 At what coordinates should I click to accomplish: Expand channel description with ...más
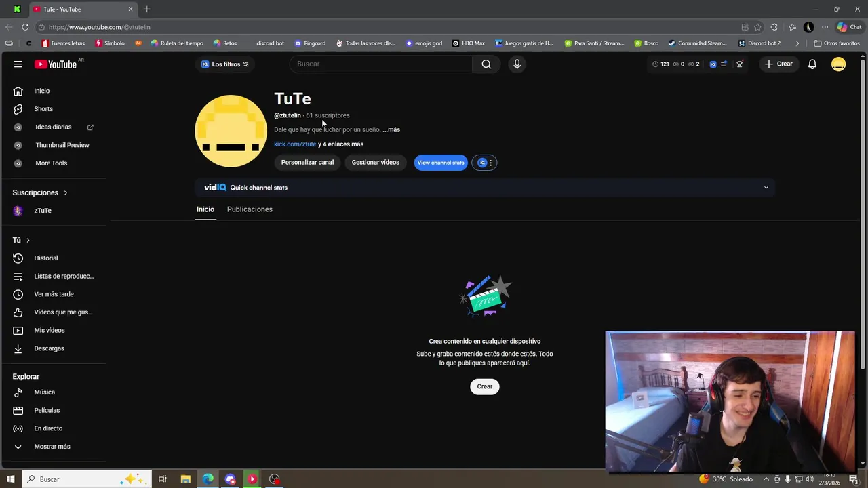pyautogui.click(x=391, y=129)
